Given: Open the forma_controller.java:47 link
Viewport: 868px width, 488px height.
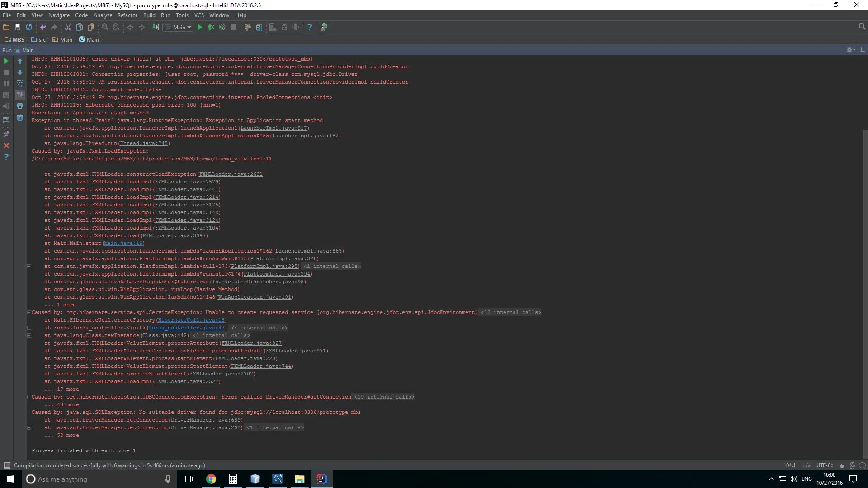Looking at the screenshot, I should (x=187, y=328).
